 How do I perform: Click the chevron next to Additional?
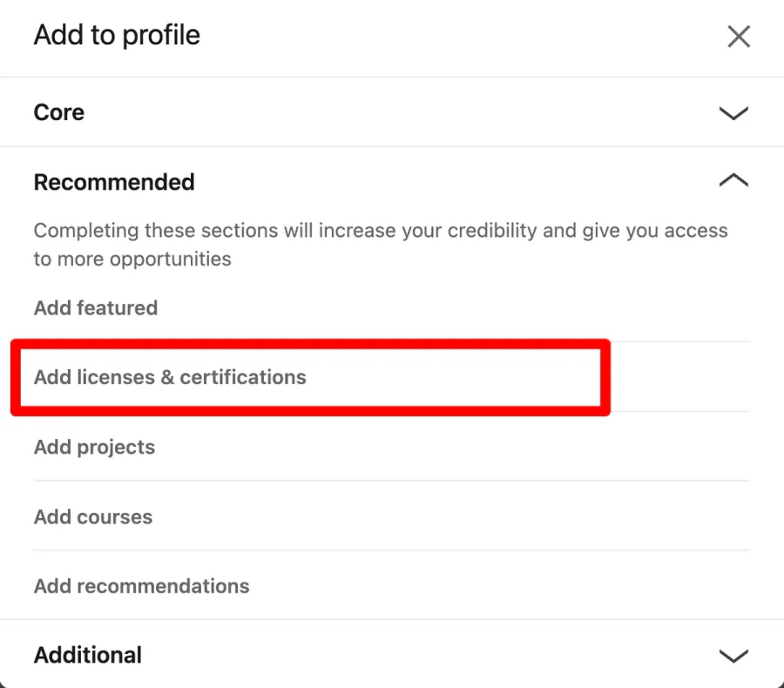pos(733,655)
